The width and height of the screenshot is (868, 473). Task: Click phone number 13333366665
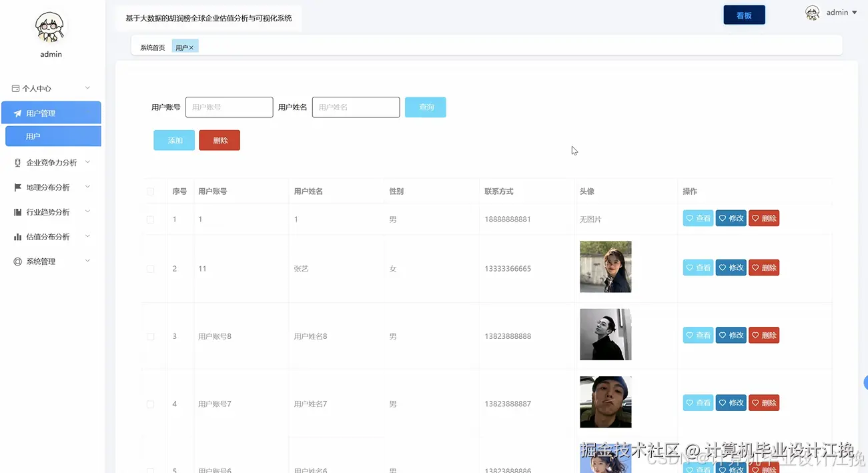point(508,269)
